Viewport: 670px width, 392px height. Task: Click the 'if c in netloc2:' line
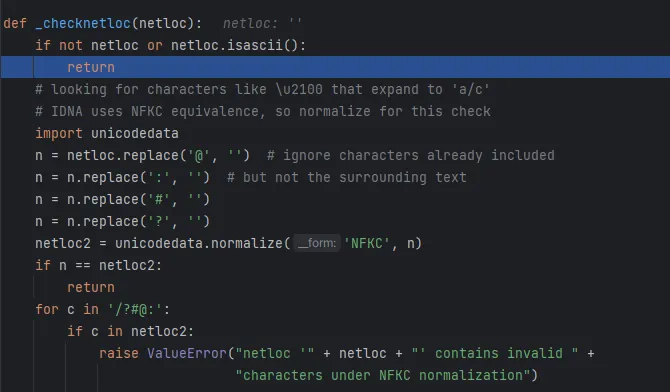pos(130,332)
